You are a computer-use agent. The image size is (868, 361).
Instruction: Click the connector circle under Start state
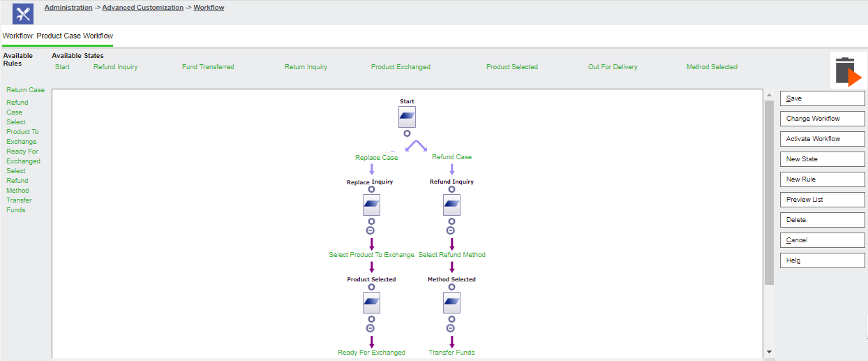tap(407, 133)
